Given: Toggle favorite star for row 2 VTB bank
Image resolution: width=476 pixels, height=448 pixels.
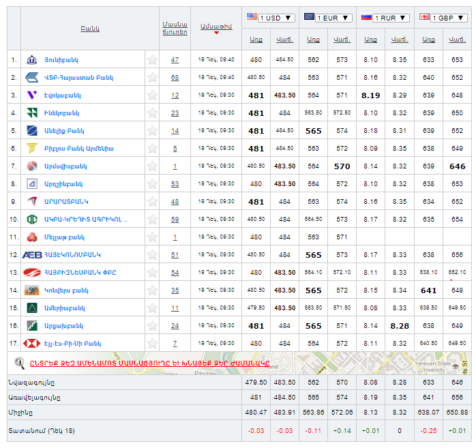Looking at the screenshot, I should tap(152, 78).
